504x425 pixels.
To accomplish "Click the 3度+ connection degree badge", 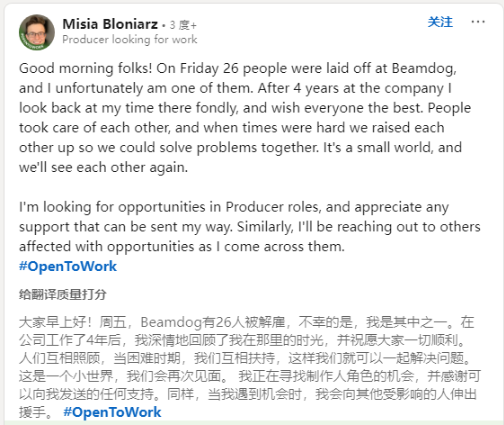I will pyautogui.click(x=183, y=25).
